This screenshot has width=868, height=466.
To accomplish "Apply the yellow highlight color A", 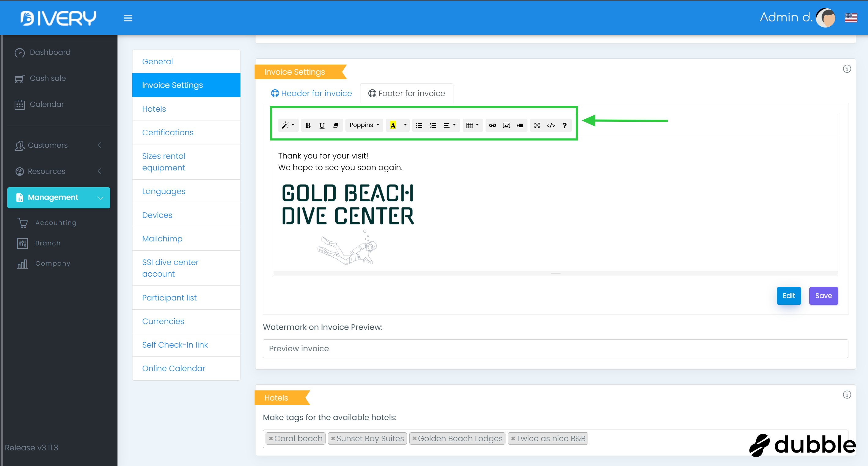I will (393, 125).
